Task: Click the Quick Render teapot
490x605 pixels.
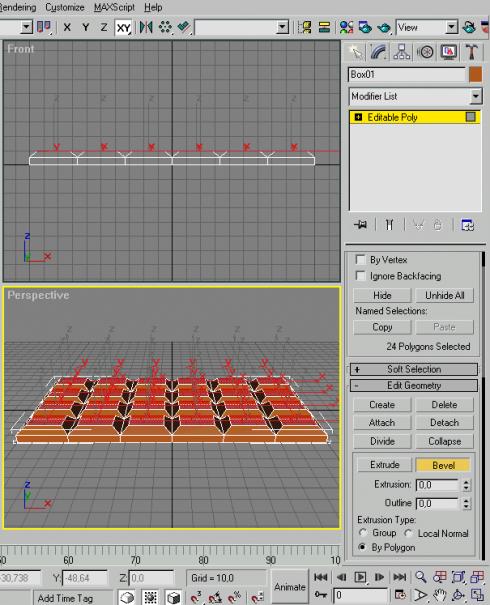Action: click(384, 27)
